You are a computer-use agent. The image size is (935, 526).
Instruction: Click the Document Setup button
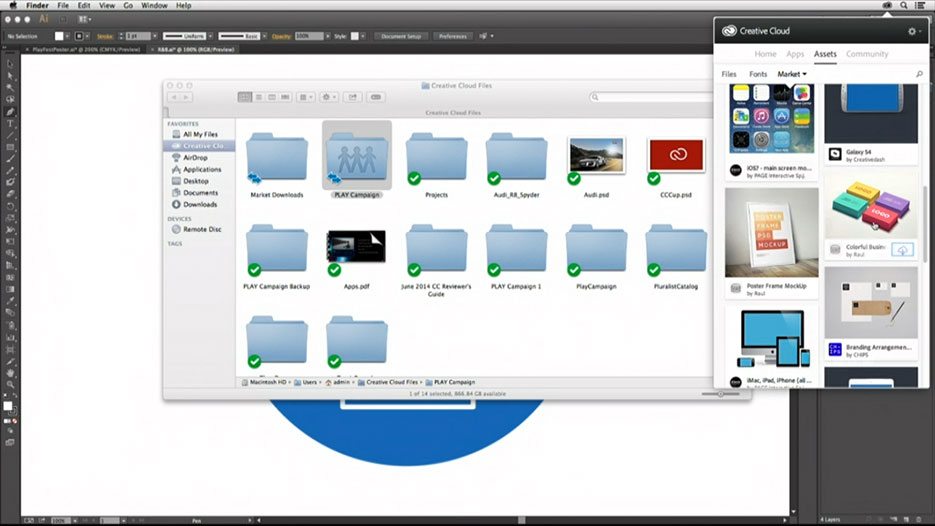pyautogui.click(x=401, y=36)
